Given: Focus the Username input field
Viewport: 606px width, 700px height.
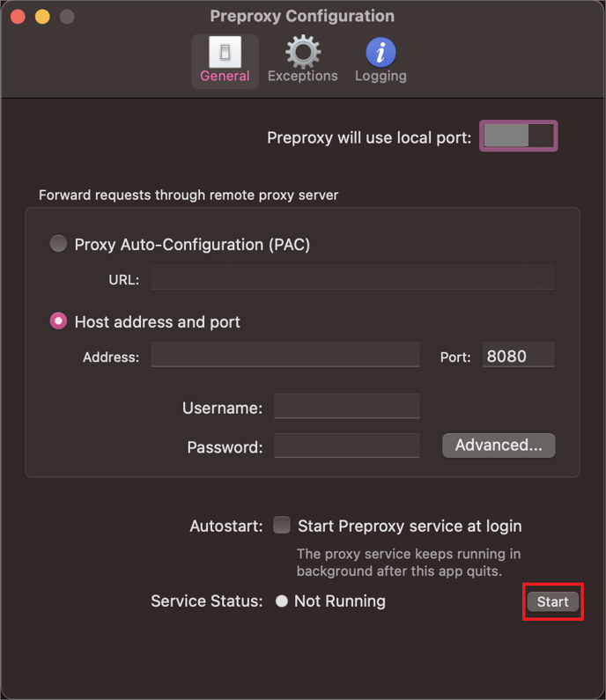Looking at the screenshot, I should pos(347,406).
